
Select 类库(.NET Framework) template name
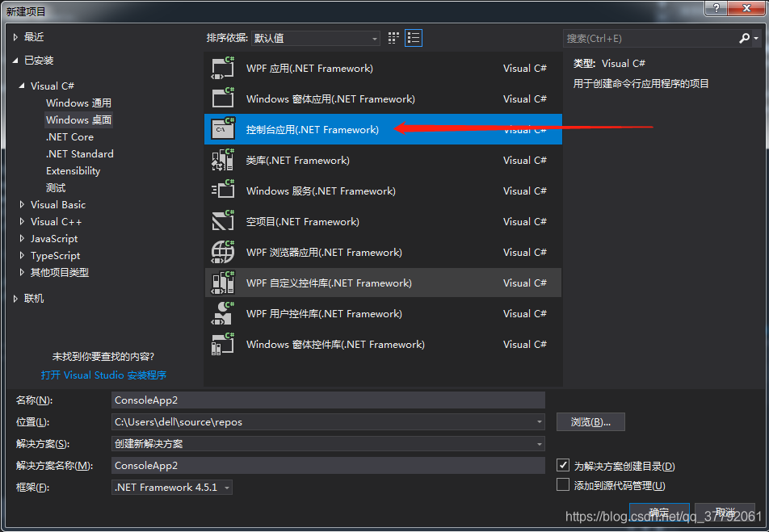coord(298,161)
